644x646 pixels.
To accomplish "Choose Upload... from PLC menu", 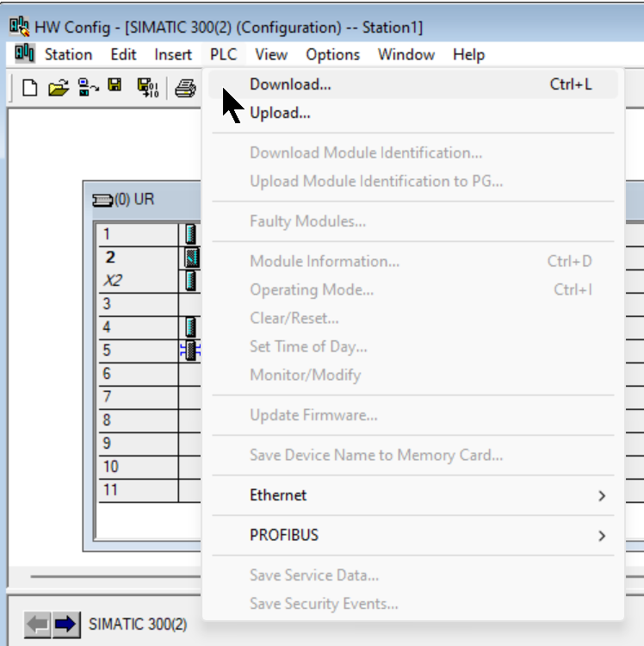I will point(413,113).
